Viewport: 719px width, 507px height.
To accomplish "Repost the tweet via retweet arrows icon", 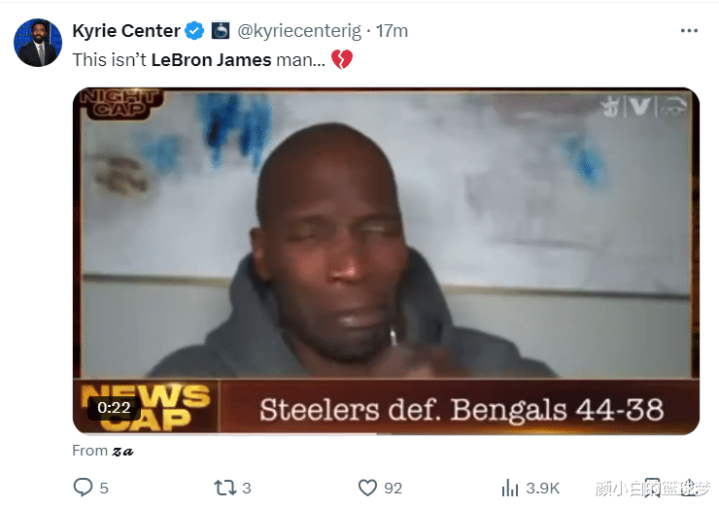I will (x=225, y=488).
